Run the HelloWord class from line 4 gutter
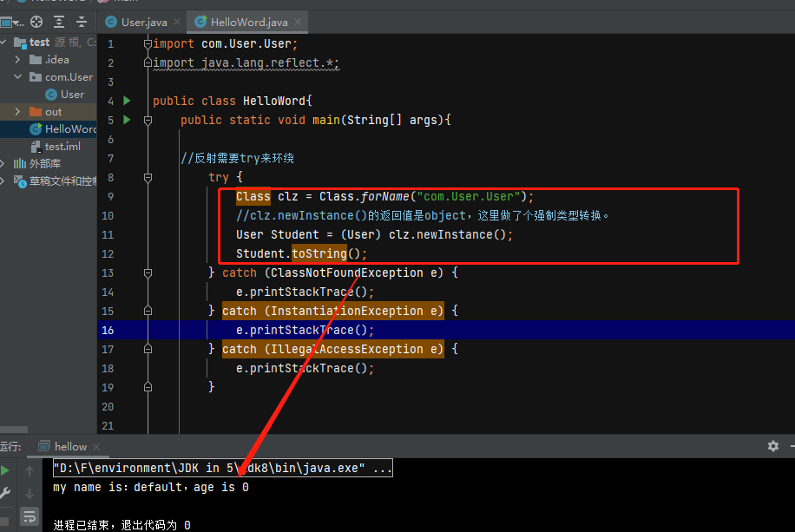 (127, 101)
